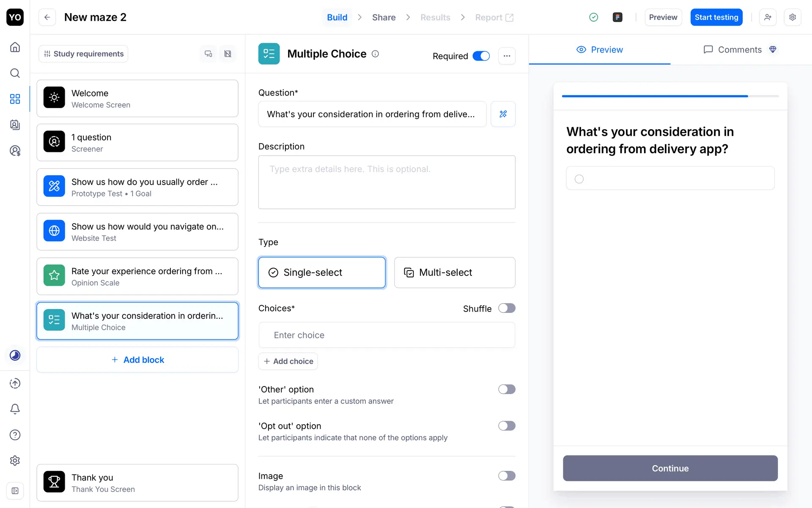Click Multiple Choice info icon

375,54
